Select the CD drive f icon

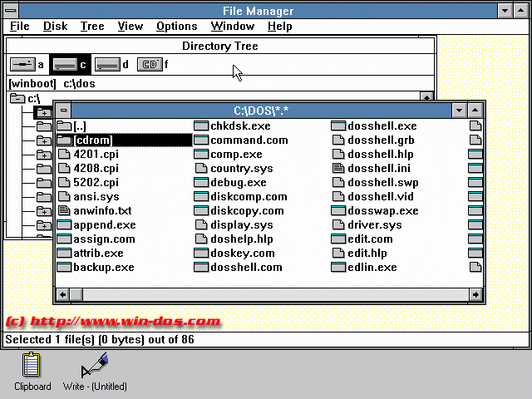(x=150, y=64)
